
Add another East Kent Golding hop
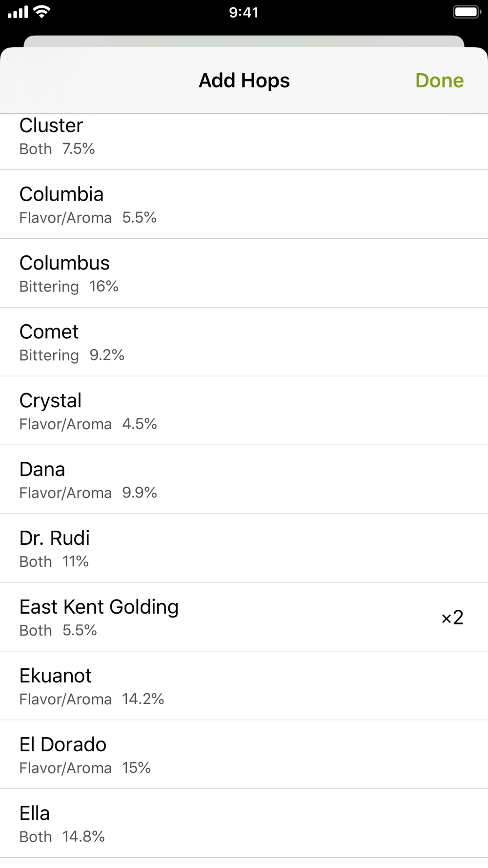[244, 618]
